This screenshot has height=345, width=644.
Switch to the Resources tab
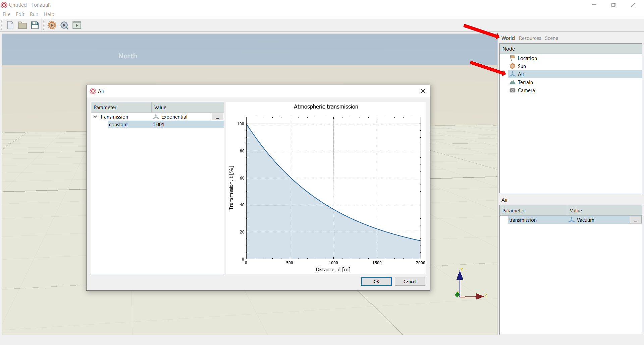pos(530,38)
